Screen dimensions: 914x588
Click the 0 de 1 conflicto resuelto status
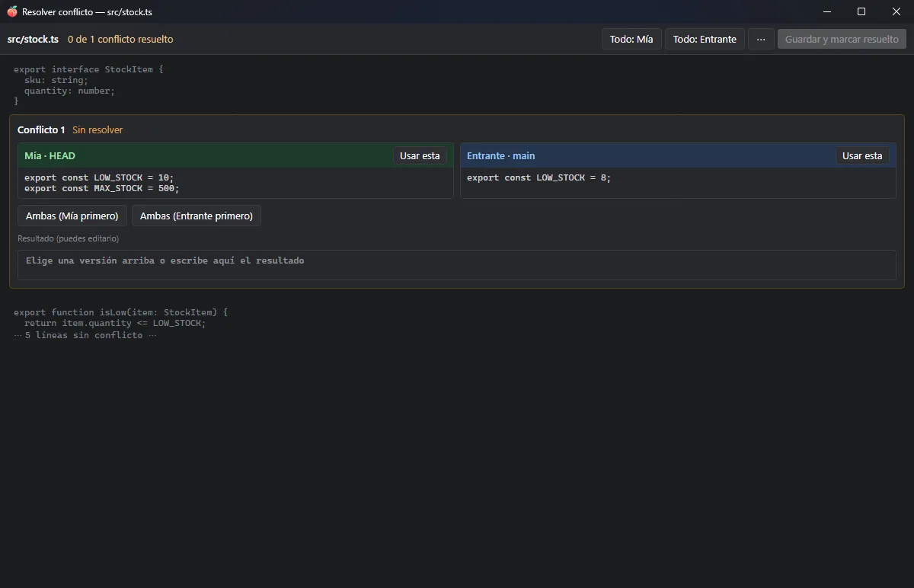[120, 39]
